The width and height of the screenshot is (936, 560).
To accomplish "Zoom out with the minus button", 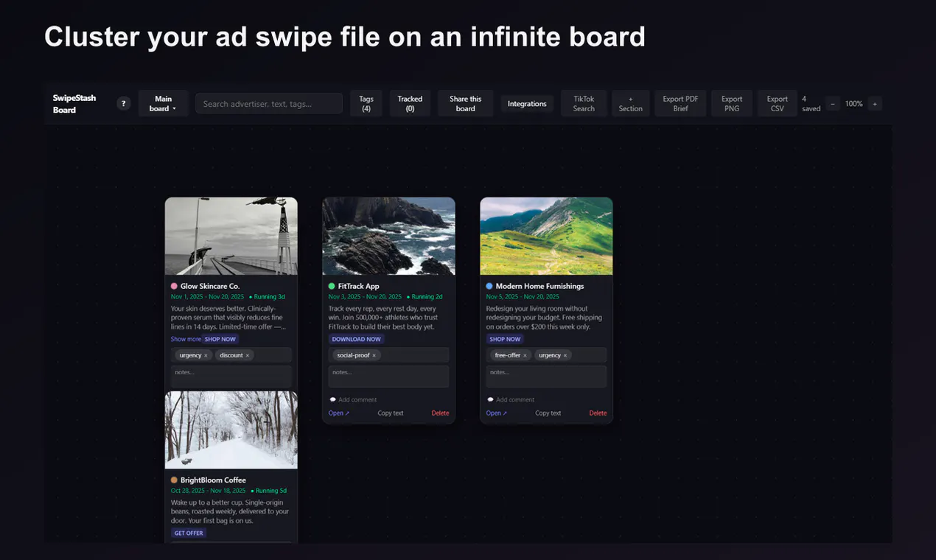I will point(833,104).
